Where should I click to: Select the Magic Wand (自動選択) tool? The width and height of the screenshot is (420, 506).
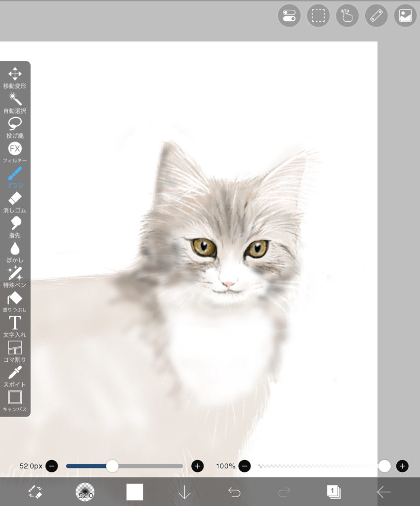tap(15, 102)
